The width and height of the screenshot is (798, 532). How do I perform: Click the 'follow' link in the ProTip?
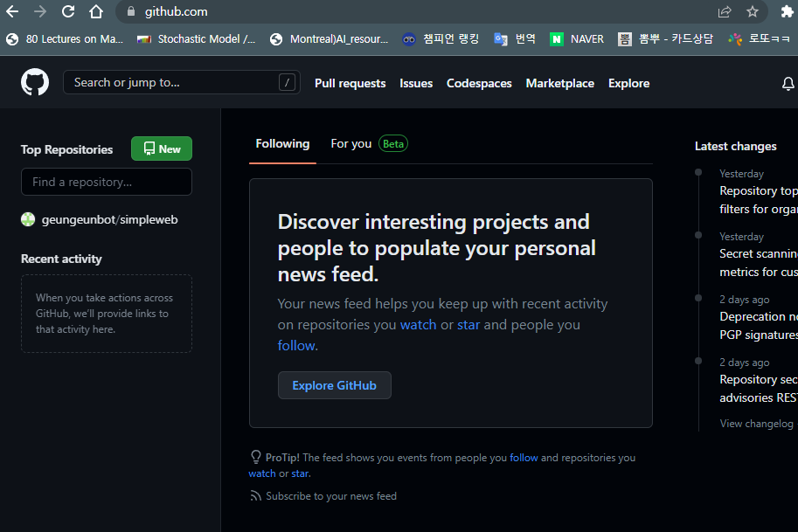(x=524, y=457)
